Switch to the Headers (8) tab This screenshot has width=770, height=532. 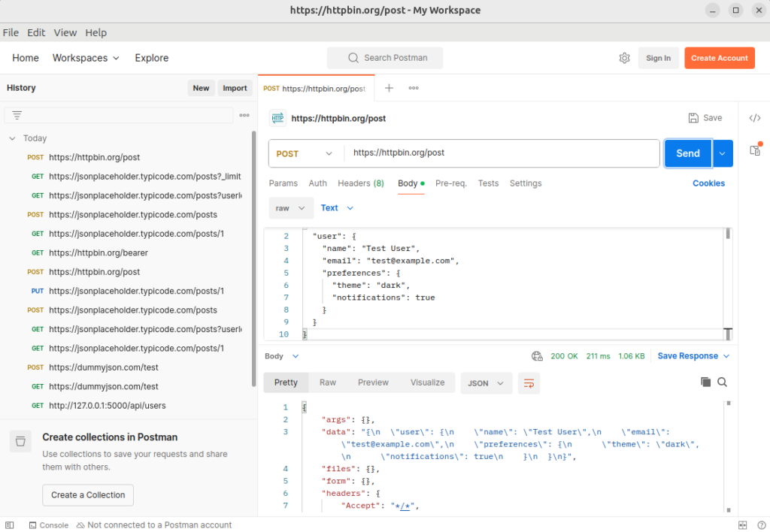361,183
